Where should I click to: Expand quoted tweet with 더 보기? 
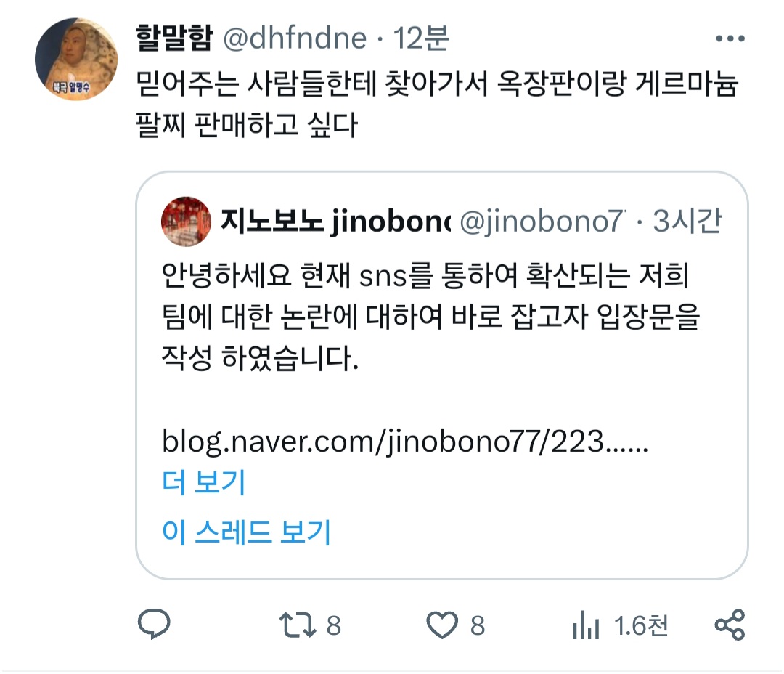(x=203, y=482)
